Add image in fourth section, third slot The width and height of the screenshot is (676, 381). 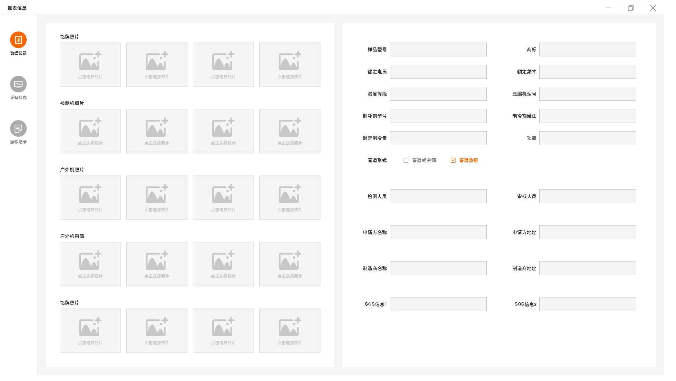pos(223,264)
